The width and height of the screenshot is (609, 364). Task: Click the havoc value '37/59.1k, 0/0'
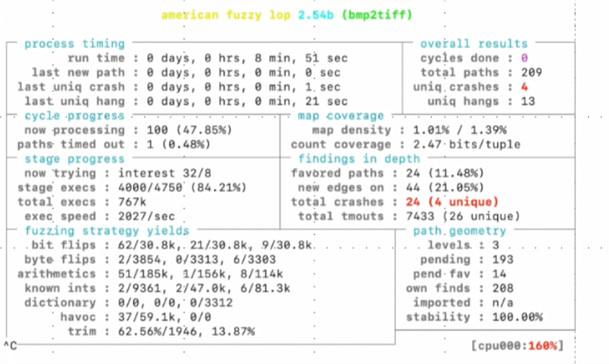pos(164,317)
